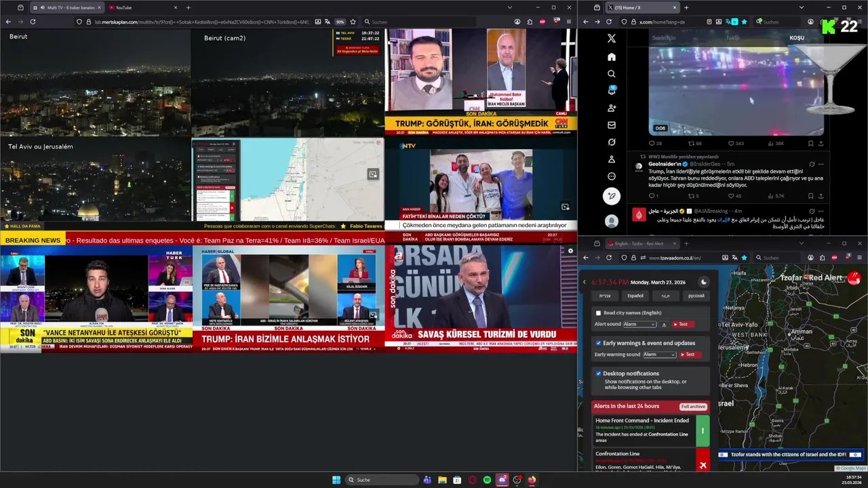Open File Explorer from the taskbar
The width and height of the screenshot is (868, 488).
point(442,480)
